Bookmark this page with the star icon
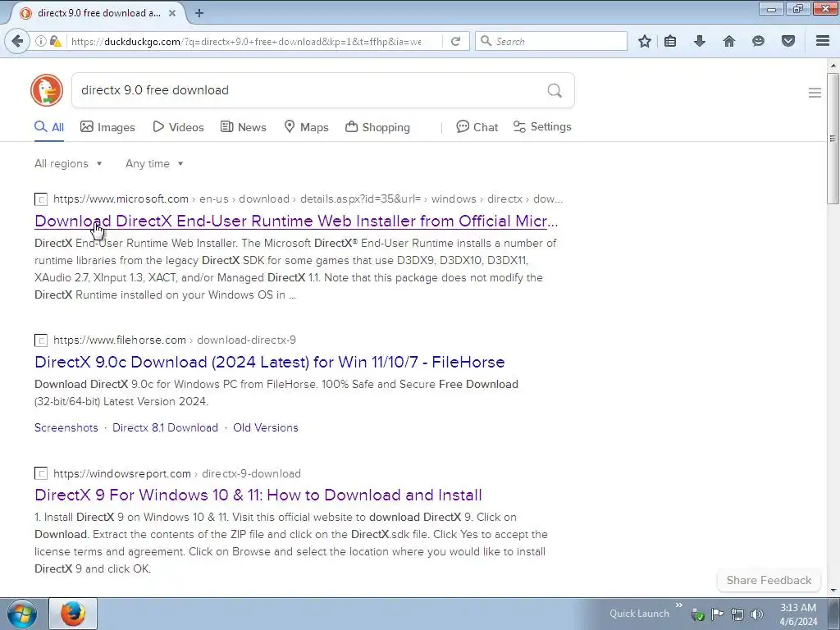This screenshot has width=840, height=630. click(645, 41)
